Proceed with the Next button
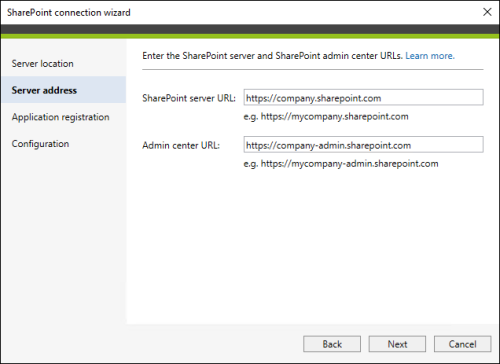500x364 pixels. point(397,344)
